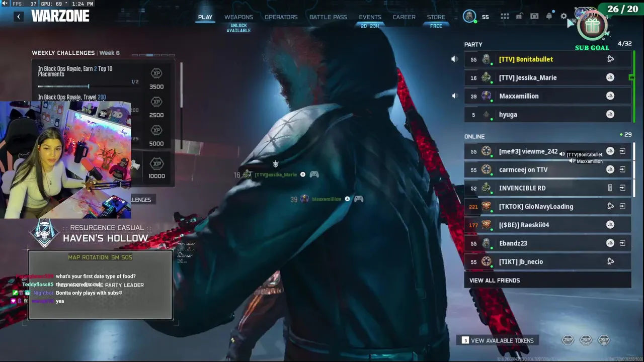Click the Top 10 Placements challenge progress bar

[89, 86]
